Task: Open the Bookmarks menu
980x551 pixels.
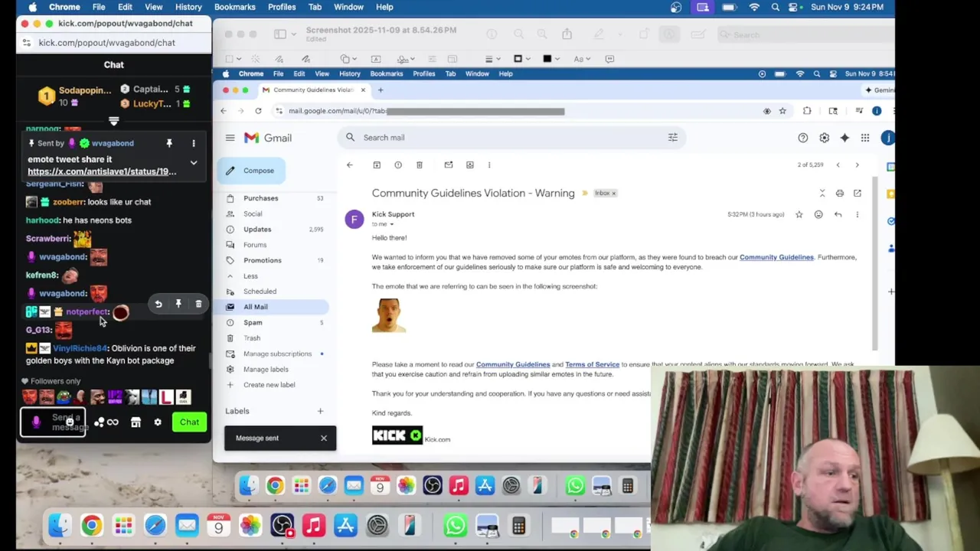Action: tap(234, 7)
